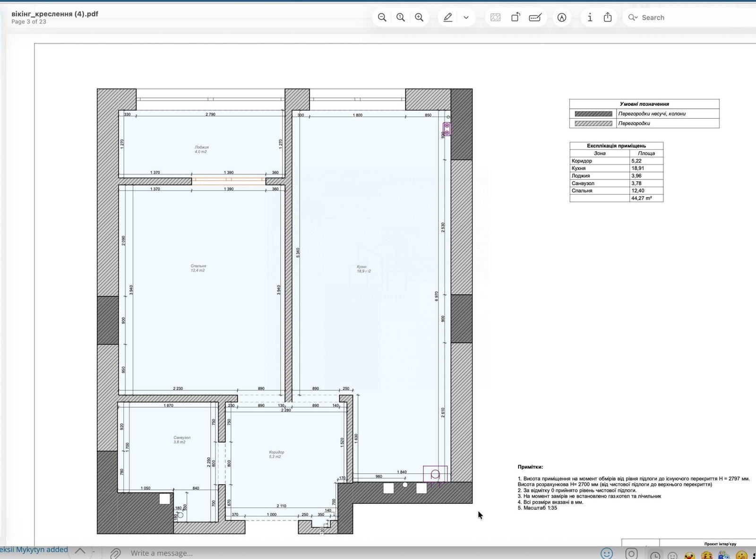Select the Кухня row in room table

(616, 168)
